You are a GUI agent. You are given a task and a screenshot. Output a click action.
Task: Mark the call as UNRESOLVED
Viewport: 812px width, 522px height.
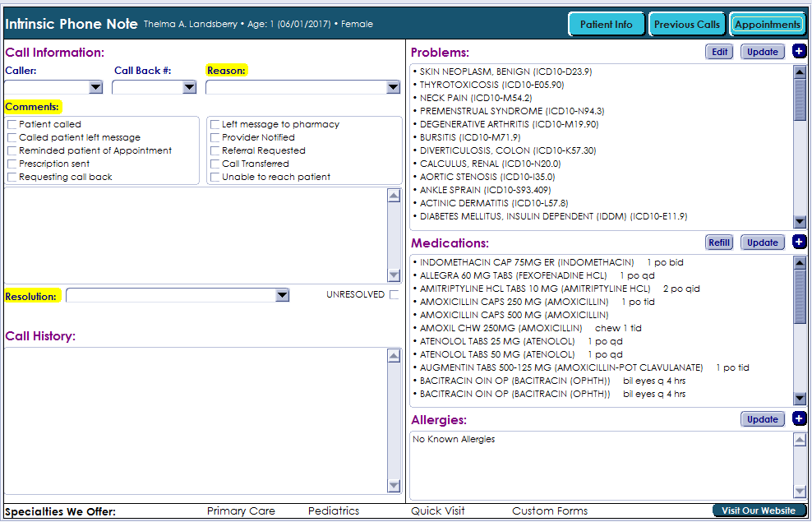click(x=394, y=294)
